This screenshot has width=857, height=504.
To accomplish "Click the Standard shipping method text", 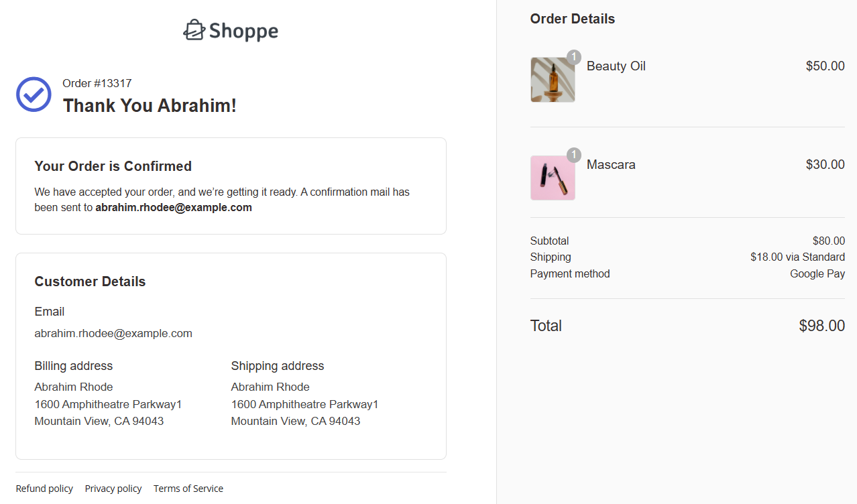I will [797, 257].
